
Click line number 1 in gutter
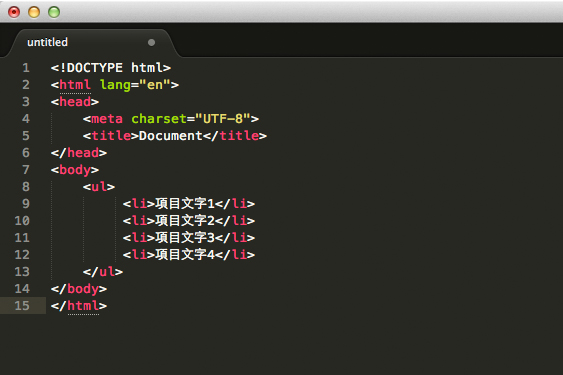tap(25, 68)
